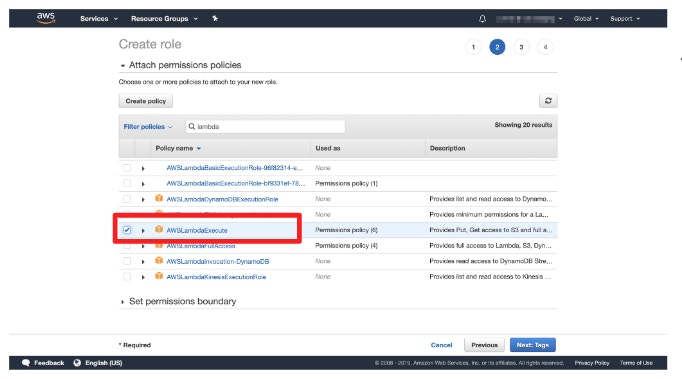
Task: Click 'Permissions policy (6)' cell
Action: 346,230
